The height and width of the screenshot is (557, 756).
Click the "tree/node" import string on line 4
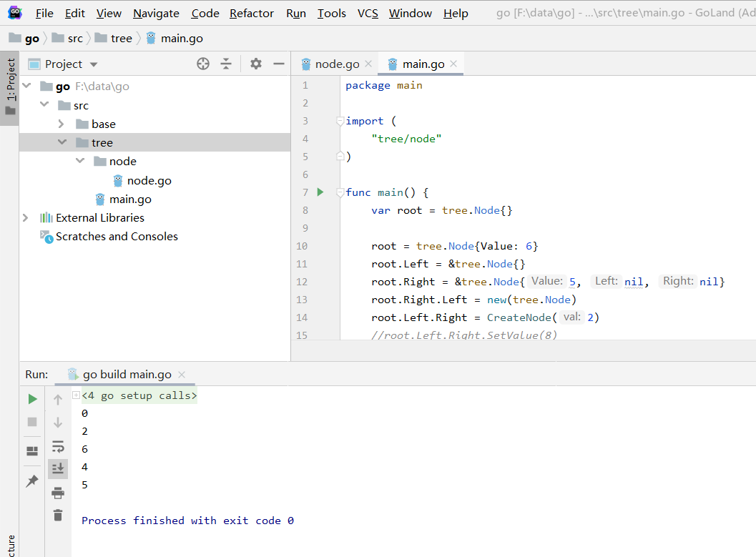pos(406,139)
